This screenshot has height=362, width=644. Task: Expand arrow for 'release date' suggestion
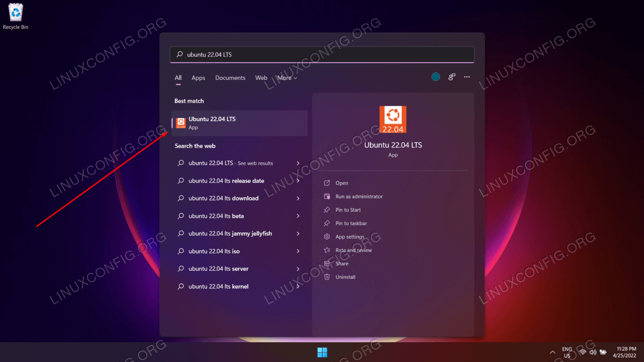point(298,181)
